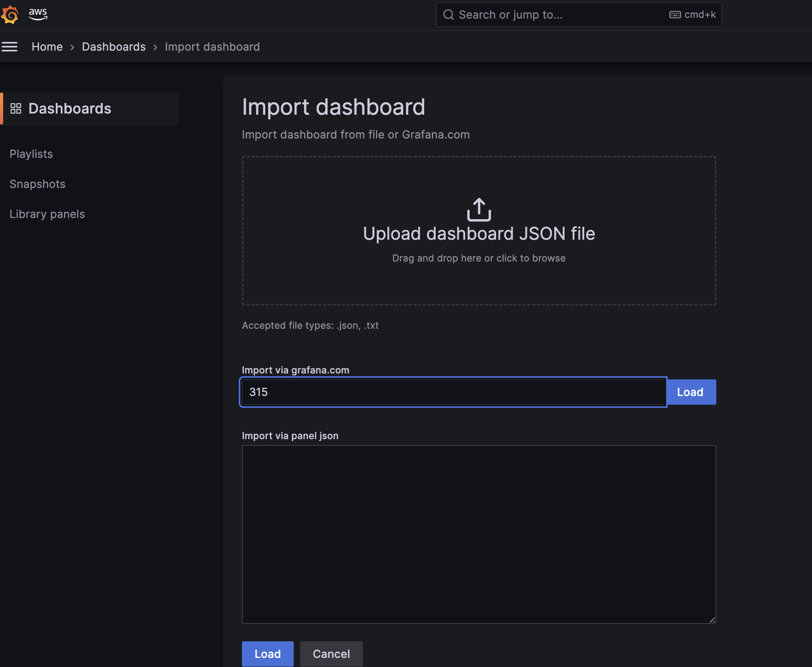The height and width of the screenshot is (667, 812).
Task: Select the Playlists menu item
Action: tap(31, 153)
